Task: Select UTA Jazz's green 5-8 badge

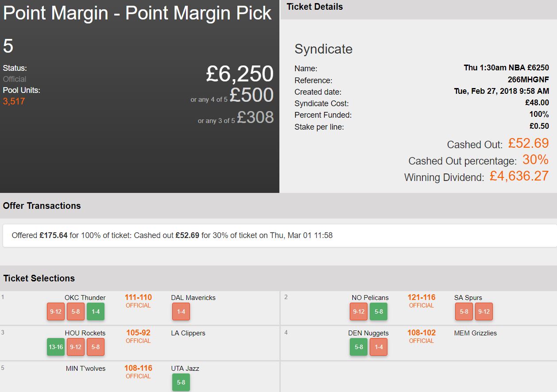Action: [x=181, y=382]
